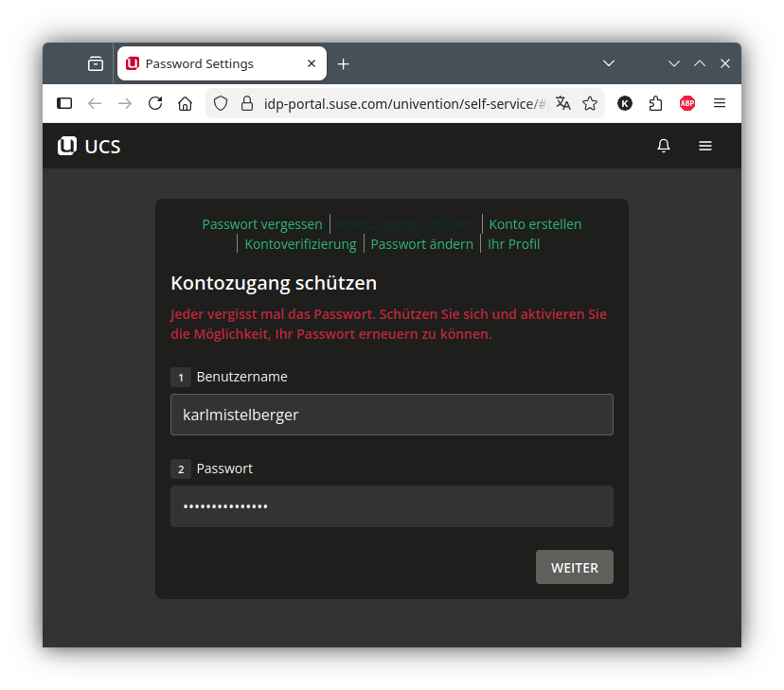Screen dimensions: 784x690
Task: Click the translate page icon
Action: coord(563,103)
